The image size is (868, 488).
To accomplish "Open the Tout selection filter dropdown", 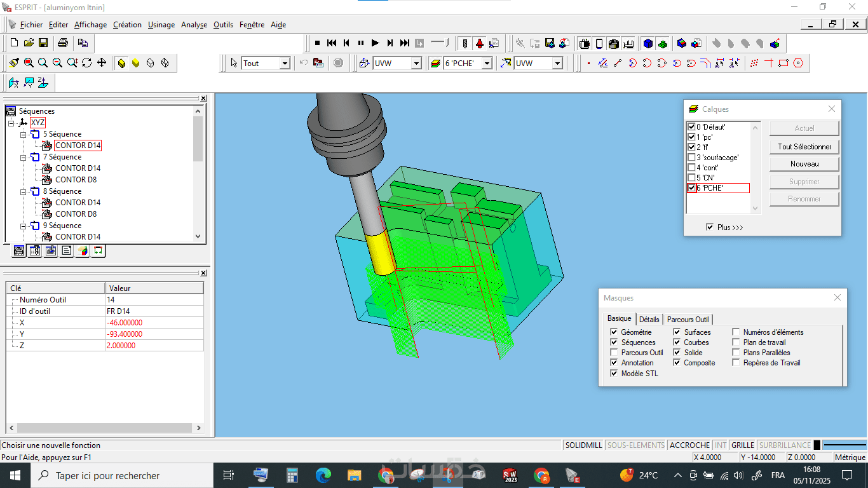I will (x=285, y=63).
